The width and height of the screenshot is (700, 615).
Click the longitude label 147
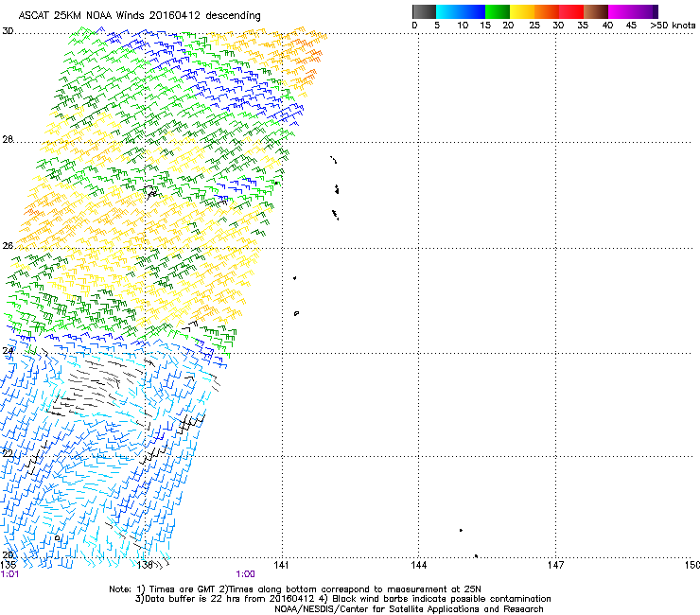(555, 565)
